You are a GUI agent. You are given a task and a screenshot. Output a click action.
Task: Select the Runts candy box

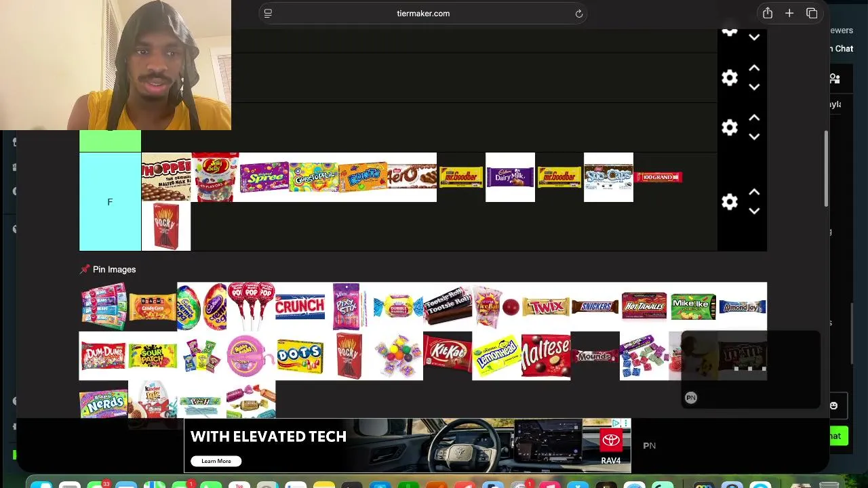[x=363, y=177]
